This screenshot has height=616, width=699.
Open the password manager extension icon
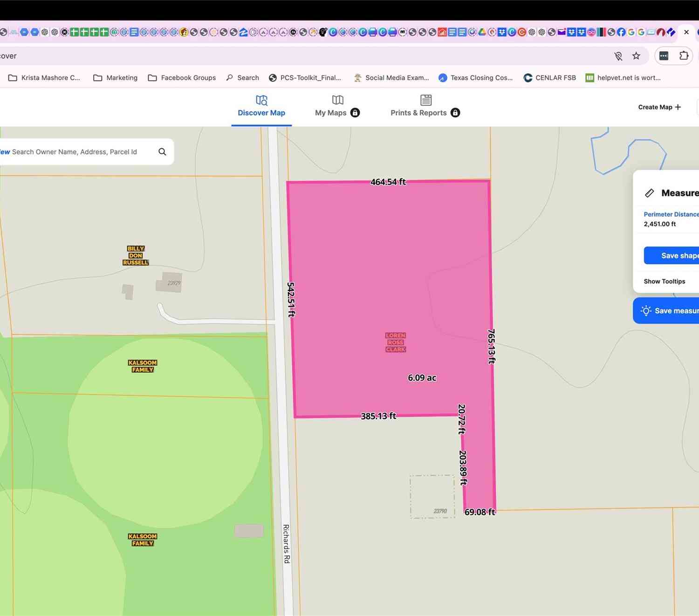point(664,56)
